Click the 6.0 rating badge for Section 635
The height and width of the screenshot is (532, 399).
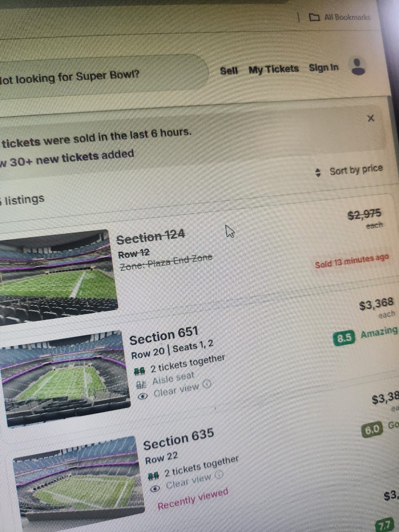[370, 430]
